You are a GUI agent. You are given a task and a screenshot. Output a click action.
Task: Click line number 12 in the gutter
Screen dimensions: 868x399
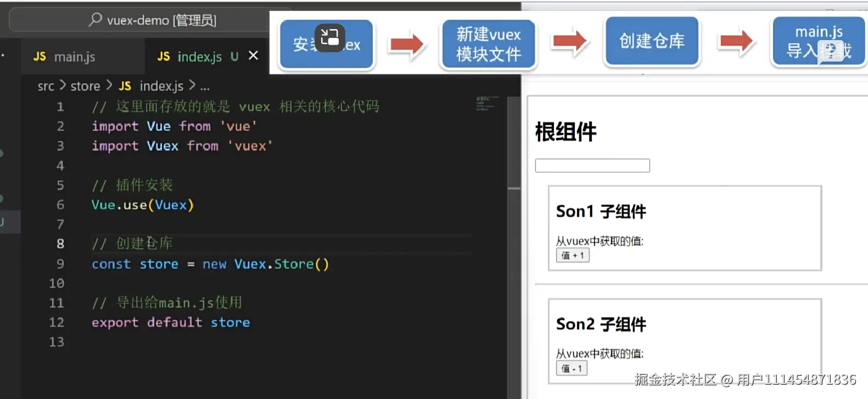tap(57, 323)
